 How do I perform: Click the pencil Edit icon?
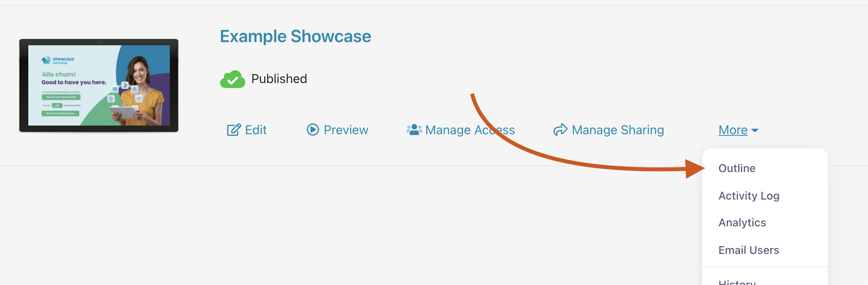tap(234, 130)
